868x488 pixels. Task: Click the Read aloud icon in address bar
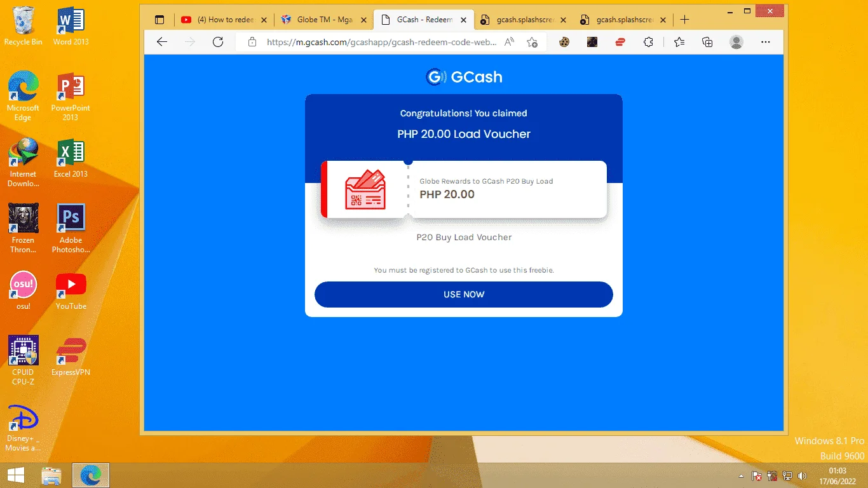pyautogui.click(x=509, y=42)
